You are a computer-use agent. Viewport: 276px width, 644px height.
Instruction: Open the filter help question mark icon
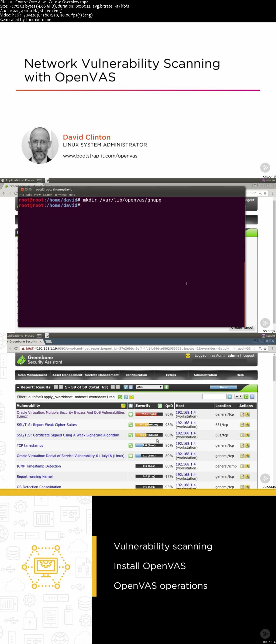pos(126,397)
